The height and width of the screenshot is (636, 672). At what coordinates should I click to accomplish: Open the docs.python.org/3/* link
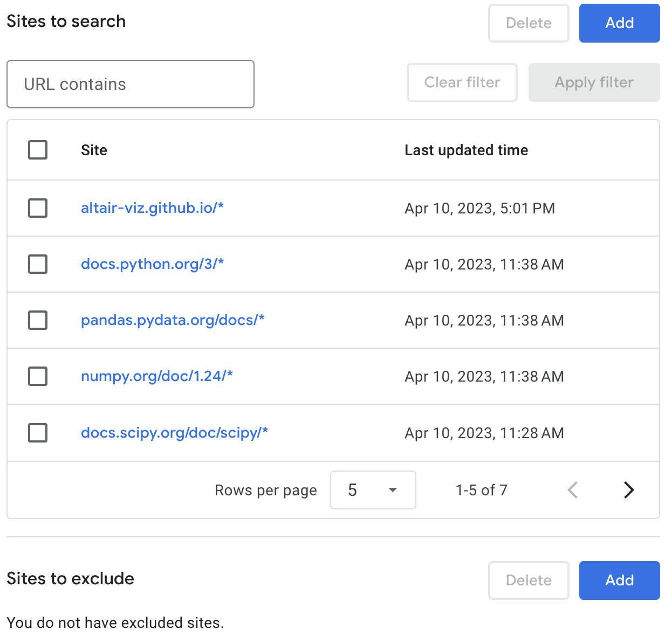152,264
